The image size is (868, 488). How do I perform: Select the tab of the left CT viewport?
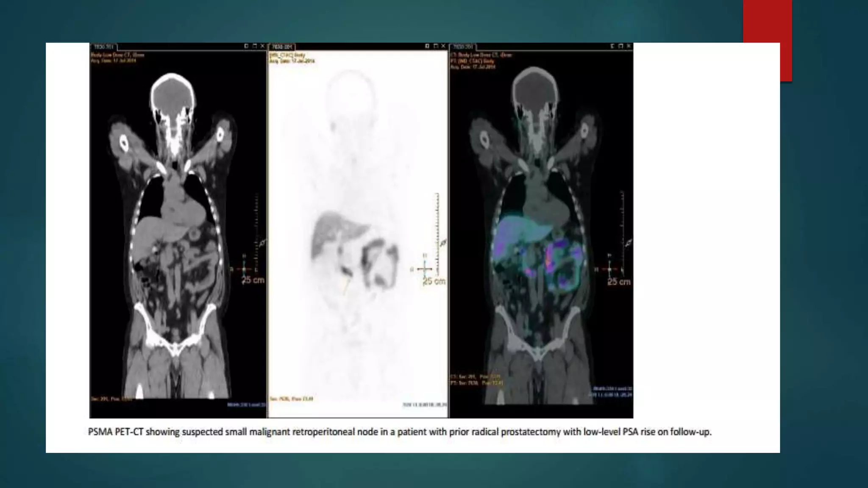pos(103,47)
